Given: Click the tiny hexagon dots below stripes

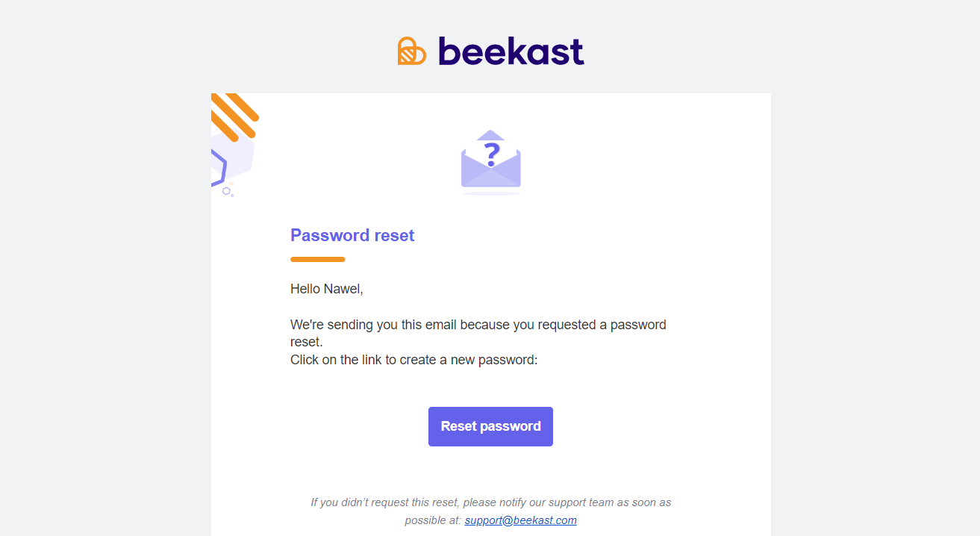Looking at the screenshot, I should 228,191.
